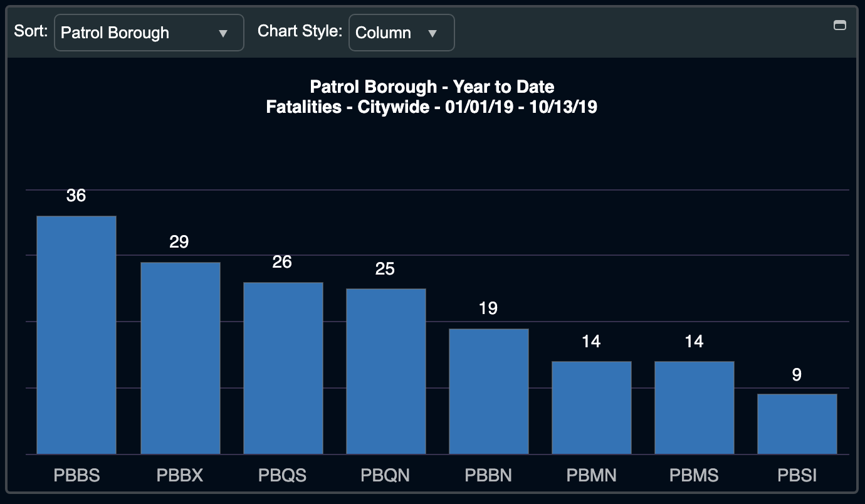Select the PBBN column with 19 fatalities

pyautogui.click(x=489, y=391)
